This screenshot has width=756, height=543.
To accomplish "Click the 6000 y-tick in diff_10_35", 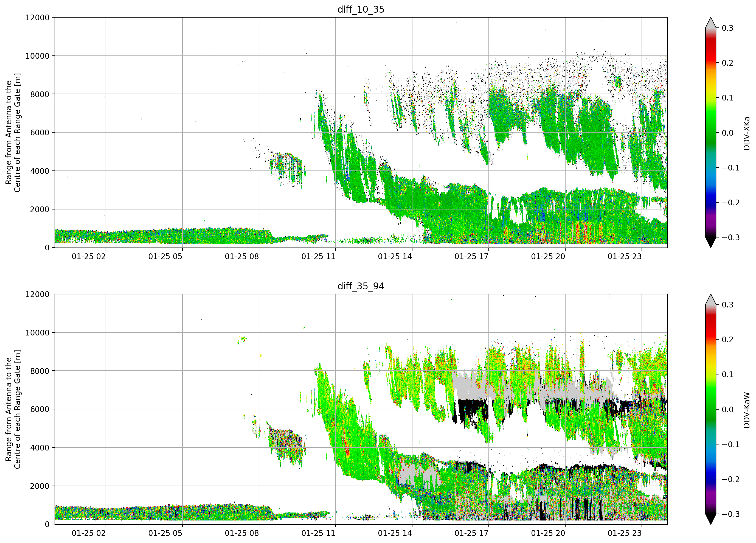I will [40, 133].
